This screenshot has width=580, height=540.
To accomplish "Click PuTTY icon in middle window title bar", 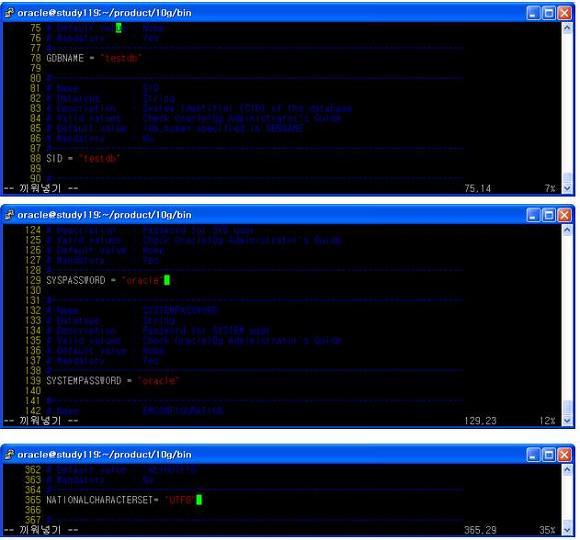I will point(9,215).
